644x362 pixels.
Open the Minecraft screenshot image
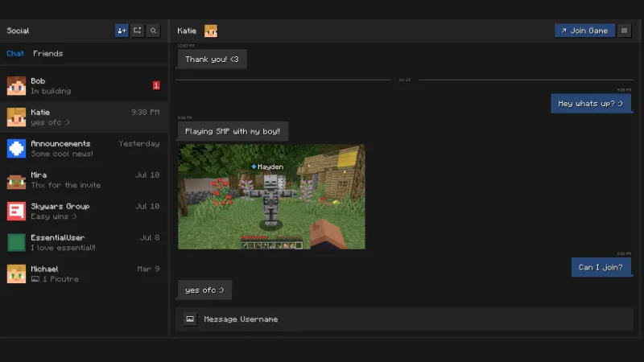click(271, 196)
